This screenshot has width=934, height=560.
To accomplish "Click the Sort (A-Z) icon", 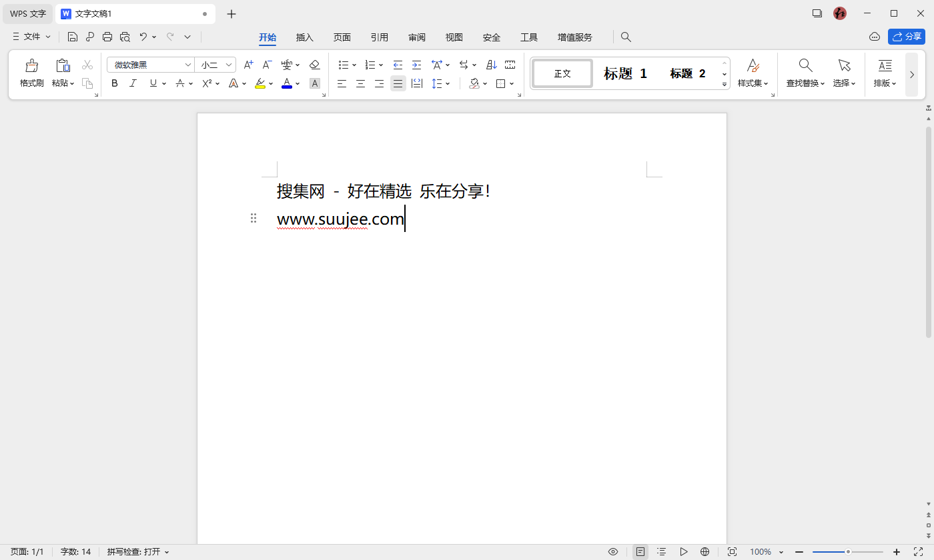I will [x=492, y=65].
